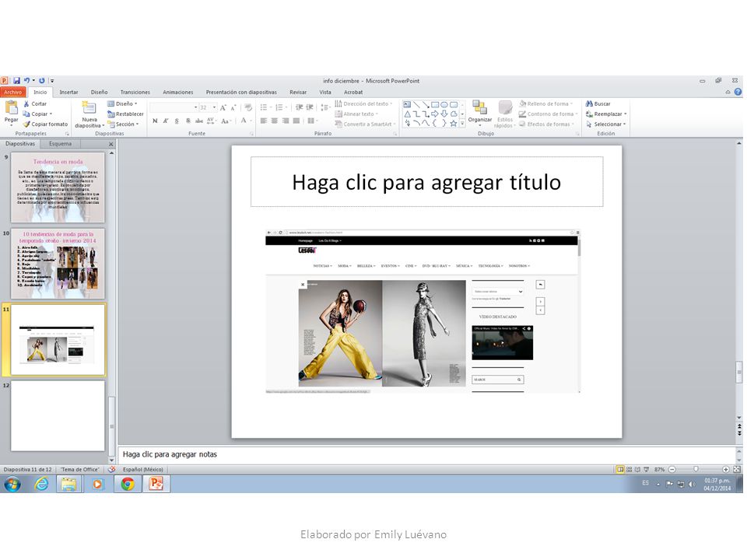Click the redo/repeat icon
Screen dimensions: 747x560
click(42, 81)
